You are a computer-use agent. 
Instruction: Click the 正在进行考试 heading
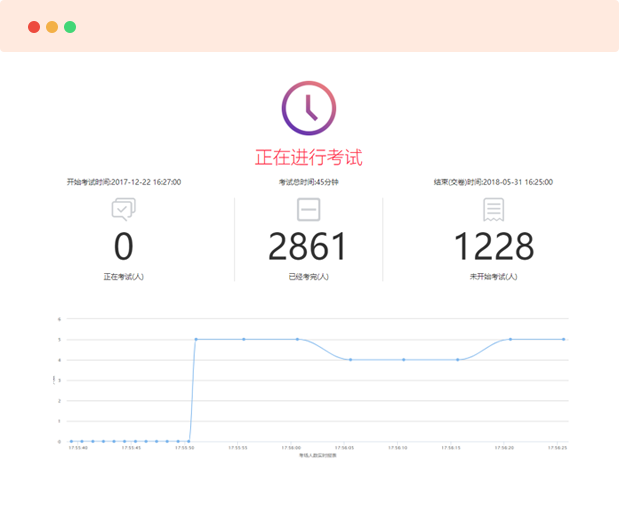tap(308, 157)
